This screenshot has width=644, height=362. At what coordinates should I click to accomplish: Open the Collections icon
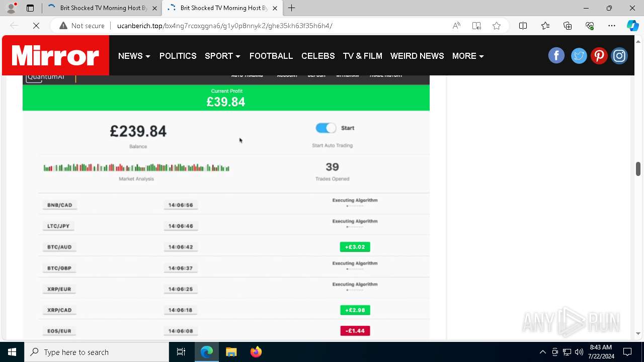pyautogui.click(x=568, y=26)
